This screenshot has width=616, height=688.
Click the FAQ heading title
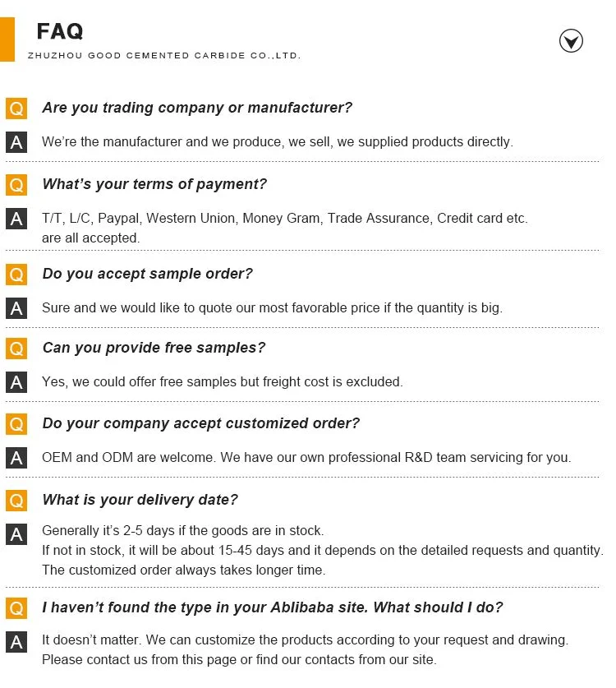click(60, 32)
